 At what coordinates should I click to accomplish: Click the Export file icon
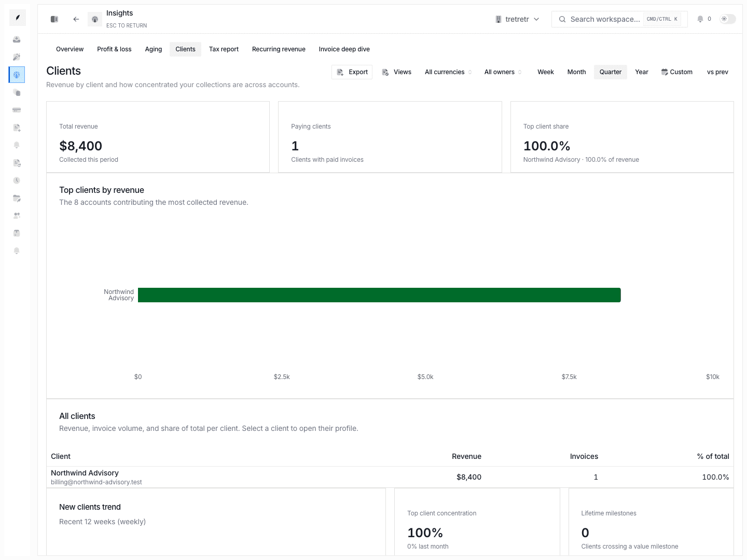click(x=340, y=72)
